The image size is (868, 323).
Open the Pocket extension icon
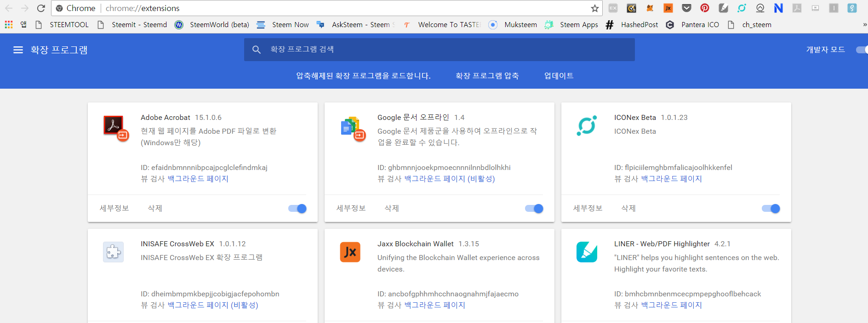pos(686,8)
